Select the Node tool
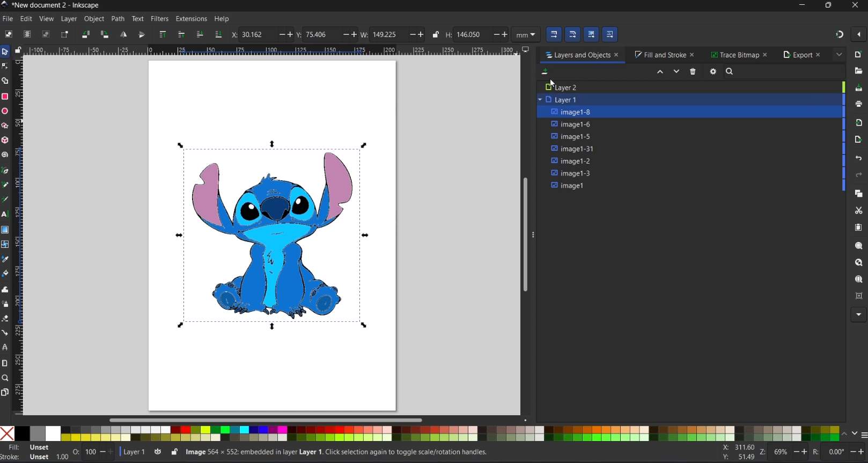Image resolution: width=868 pixels, height=463 pixels. coord(5,67)
